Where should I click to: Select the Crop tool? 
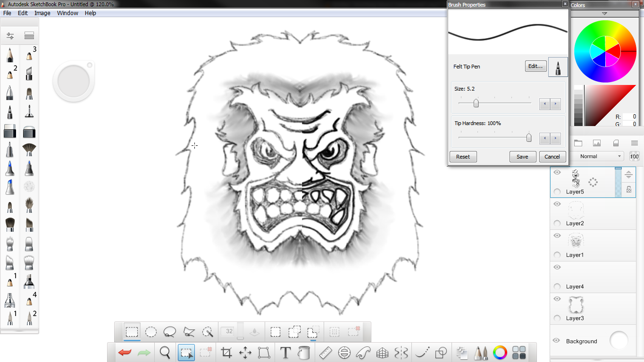click(226, 353)
